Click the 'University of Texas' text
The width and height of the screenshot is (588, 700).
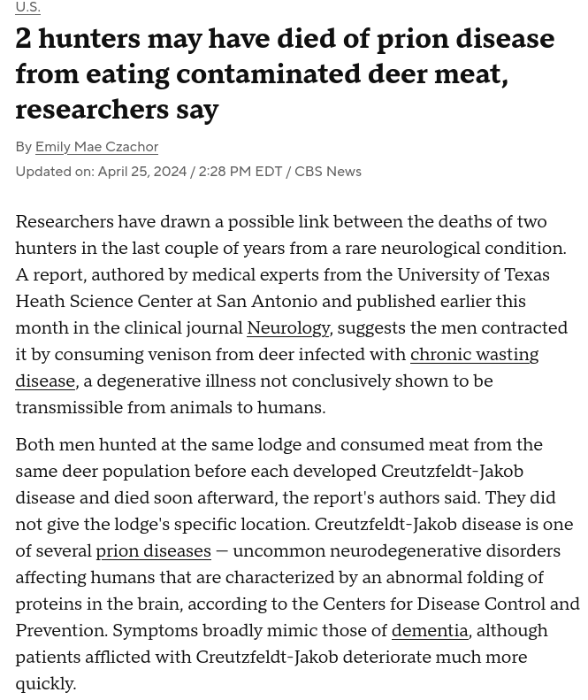473,274
